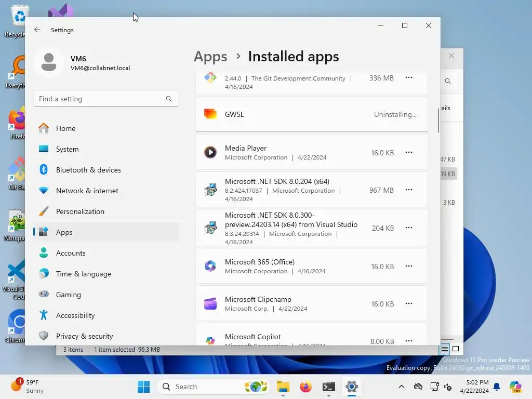This screenshot has width=532, height=399.
Task: Click the .NET SDK 8.0.204 installer icon
Action: (x=210, y=190)
